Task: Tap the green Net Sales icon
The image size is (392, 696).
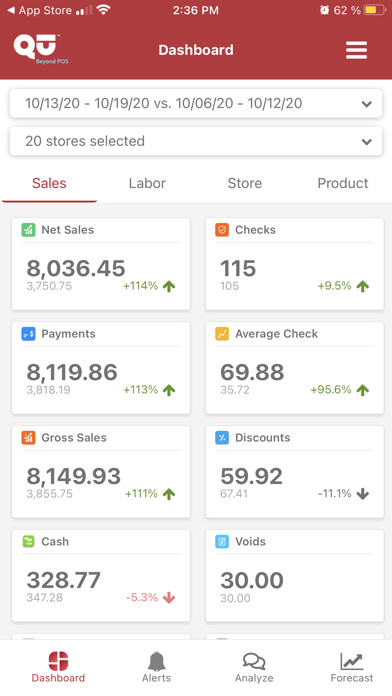Action: point(28,229)
